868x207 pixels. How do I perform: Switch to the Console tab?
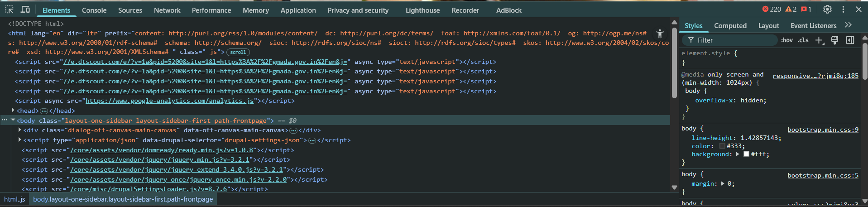(94, 10)
